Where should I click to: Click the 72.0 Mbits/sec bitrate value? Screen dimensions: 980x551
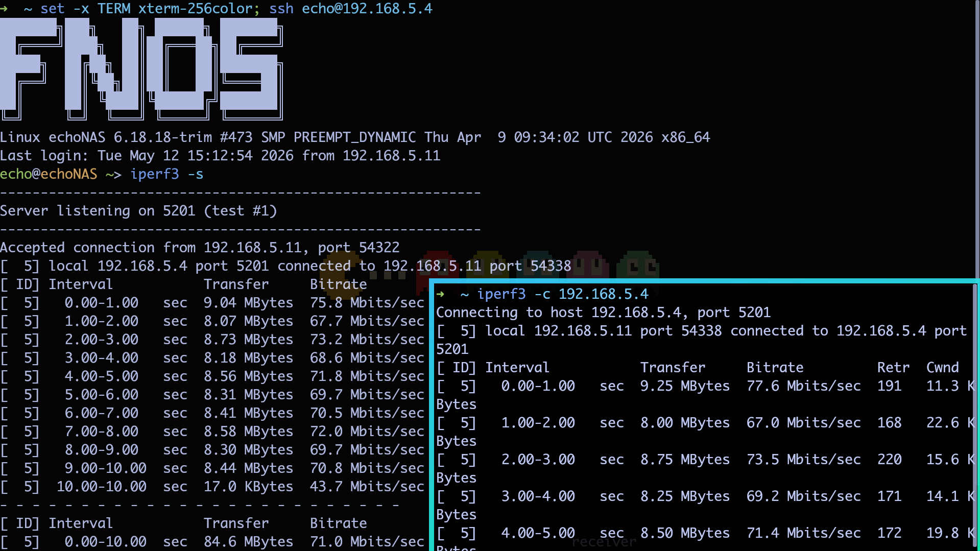pos(367,432)
